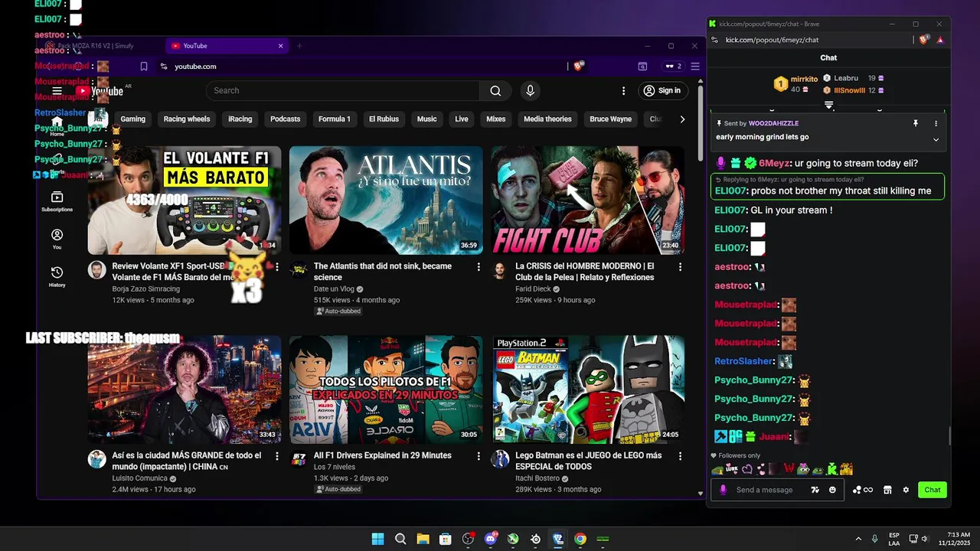980x551 pixels.
Task: Show more YouTube category chips arrow
Action: pyautogui.click(x=682, y=119)
